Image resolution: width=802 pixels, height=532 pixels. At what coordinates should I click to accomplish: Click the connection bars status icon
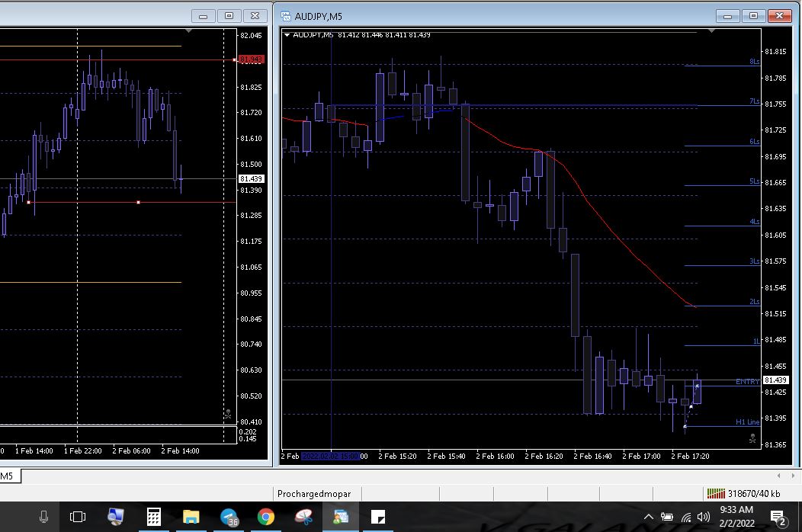pyautogui.click(x=716, y=493)
